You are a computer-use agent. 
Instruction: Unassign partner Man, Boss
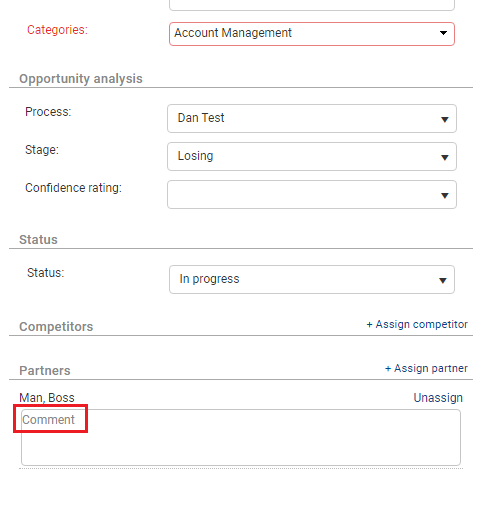[x=438, y=398]
